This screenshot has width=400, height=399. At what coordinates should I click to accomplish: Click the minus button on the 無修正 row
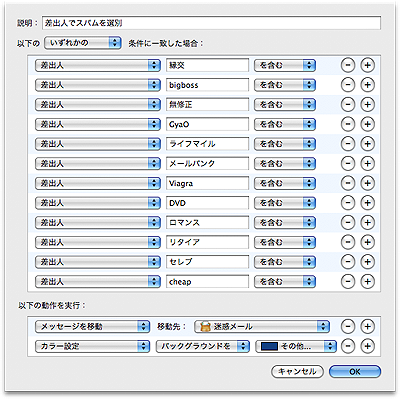tap(348, 105)
